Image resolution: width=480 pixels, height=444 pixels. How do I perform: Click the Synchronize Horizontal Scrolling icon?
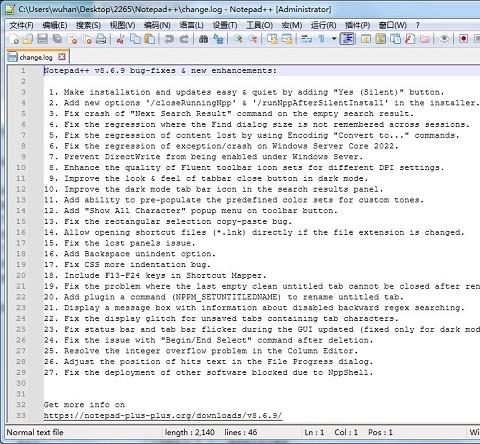point(287,39)
